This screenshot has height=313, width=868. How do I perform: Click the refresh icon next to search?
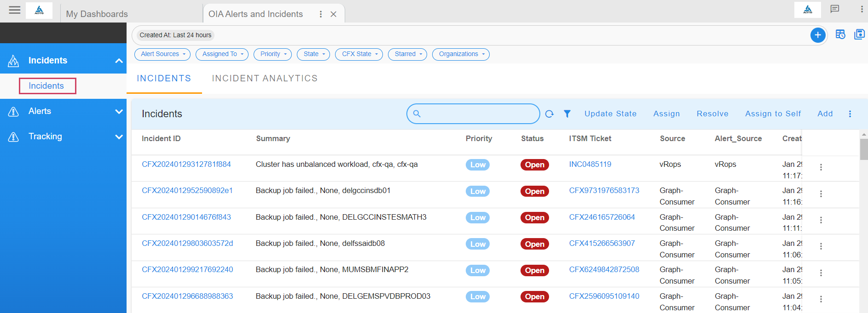[x=549, y=114]
